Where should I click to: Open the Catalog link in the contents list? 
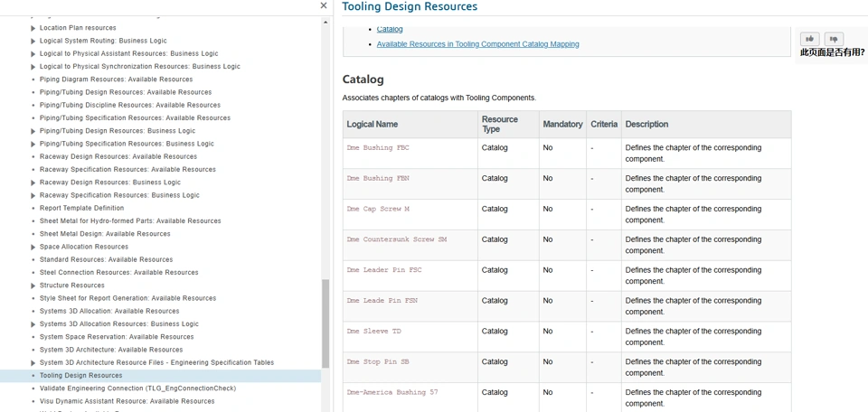click(x=390, y=29)
